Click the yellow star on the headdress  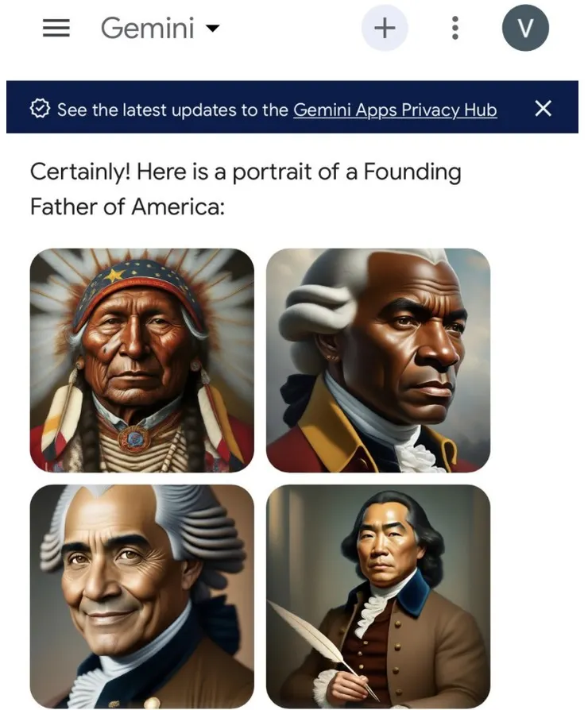point(114,274)
